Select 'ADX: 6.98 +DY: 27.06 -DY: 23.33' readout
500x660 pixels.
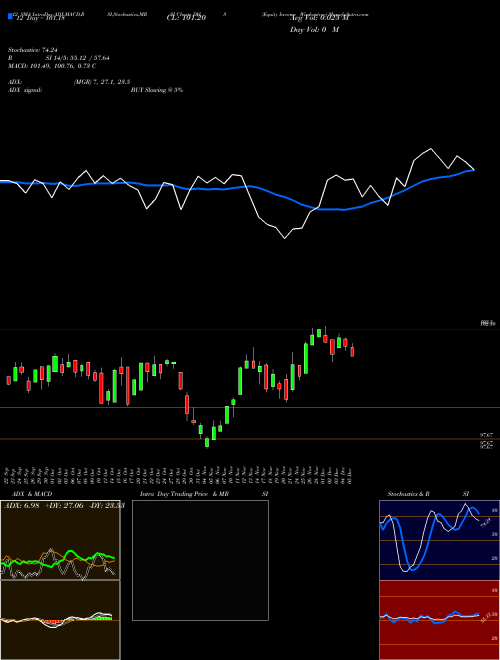[x=64, y=506]
